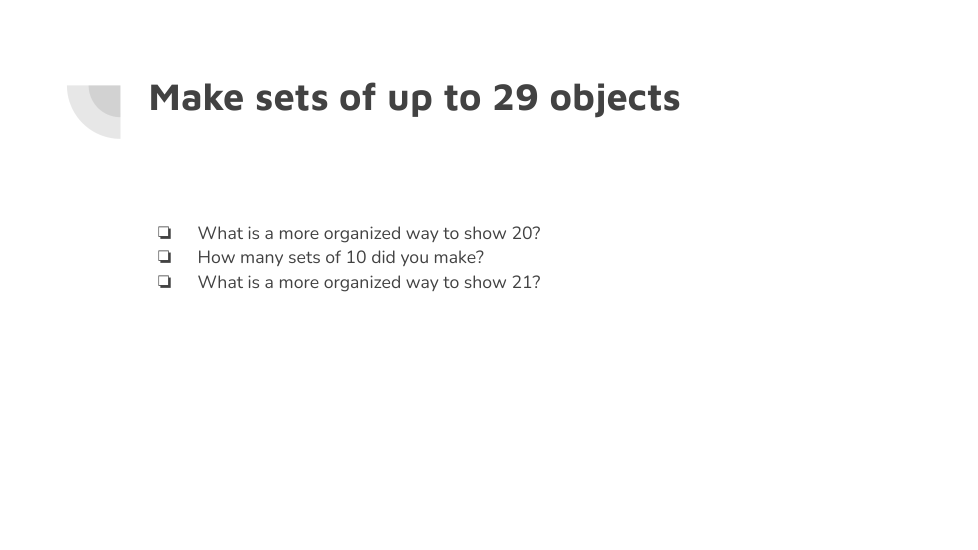Click the word 'How' in the second question
This screenshot has height=550, width=978.
coord(216,257)
